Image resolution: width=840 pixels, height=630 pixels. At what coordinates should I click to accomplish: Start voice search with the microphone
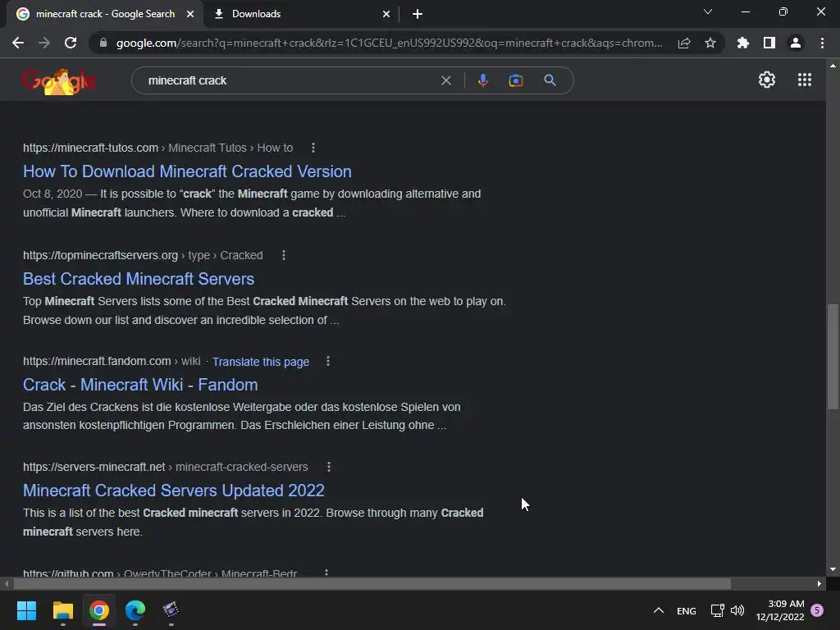482,80
